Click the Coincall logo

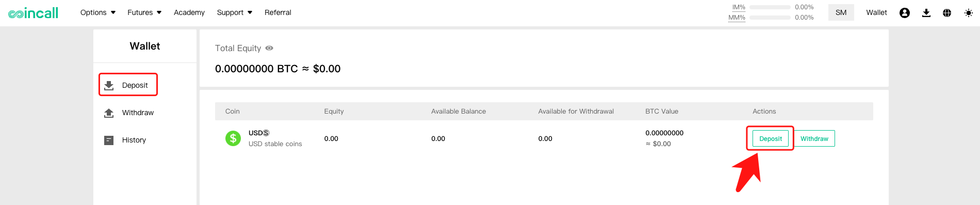click(33, 13)
